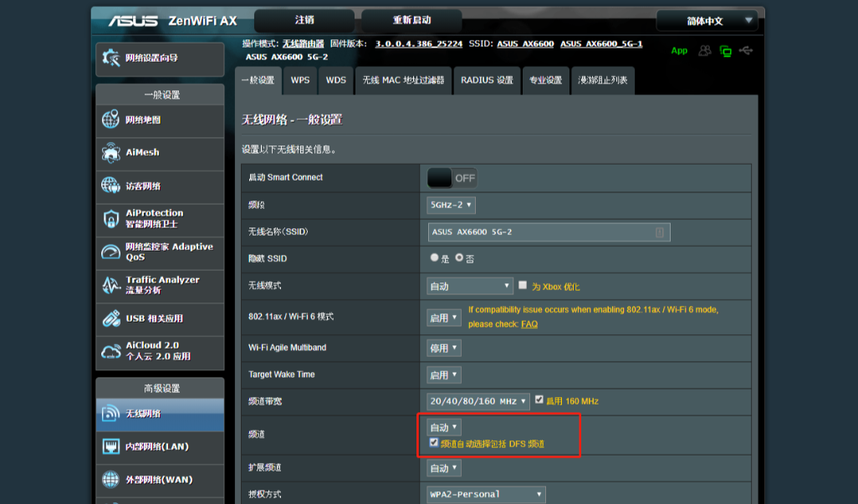Click the green network clients status icon

(x=726, y=51)
